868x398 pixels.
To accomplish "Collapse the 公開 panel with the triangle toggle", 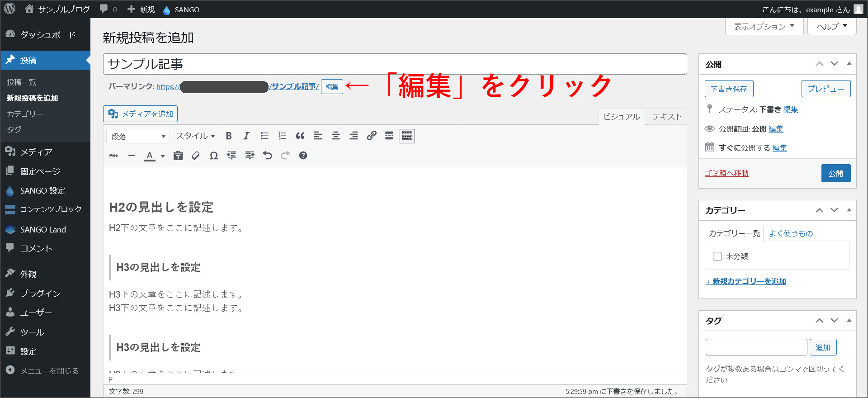I will coord(849,64).
